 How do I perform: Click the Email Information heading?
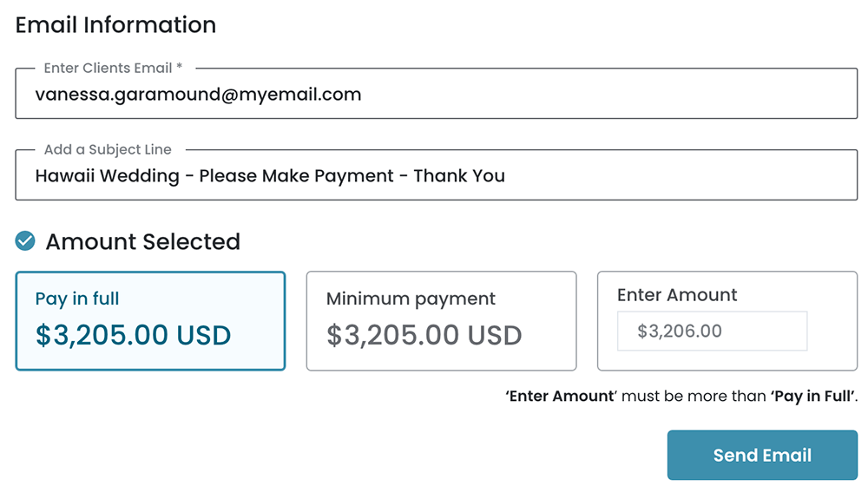(x=115, y=25)
